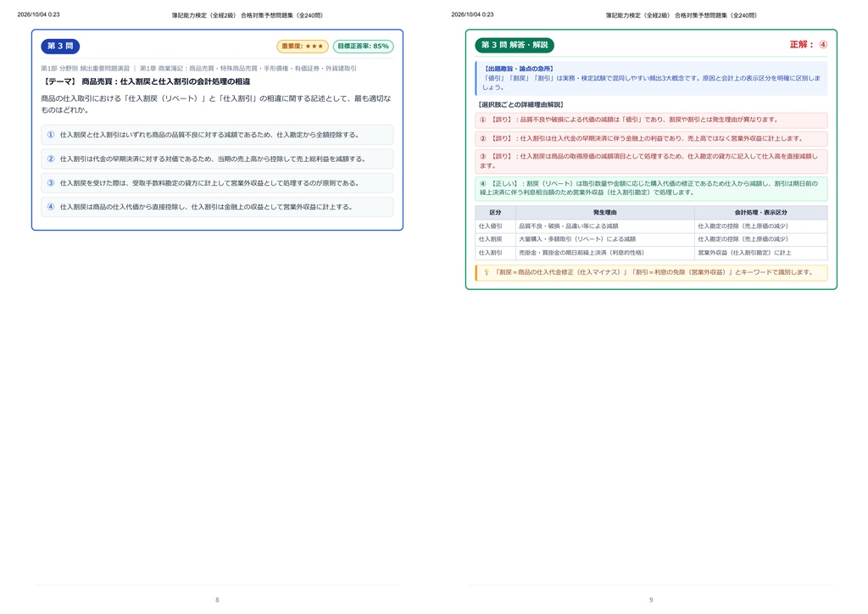Click the 区分 table column header
The width and height of the screenshot is (868, 614).
495,213
